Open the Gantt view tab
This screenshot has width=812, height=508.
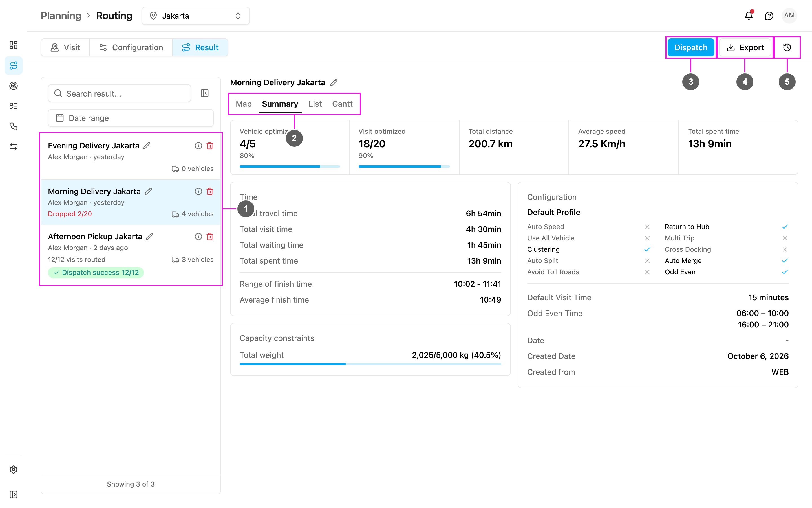tap(342, 104)
